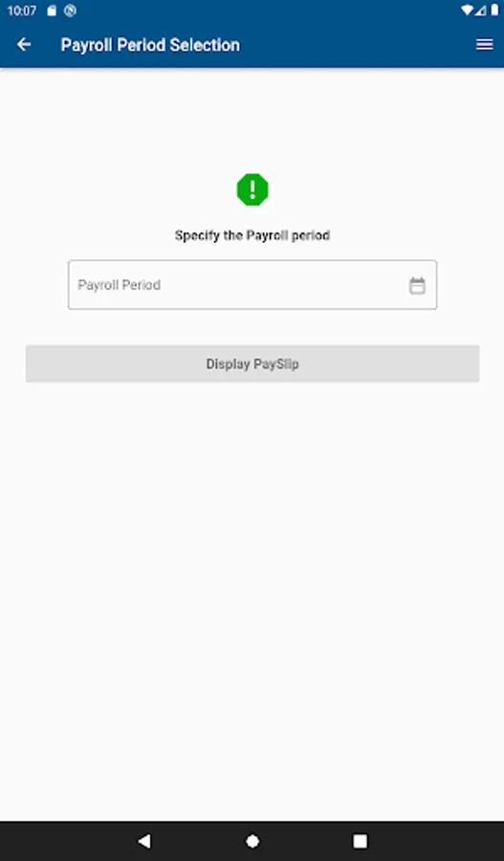Focus the Payroll Period input field
Screen dimensions: 504x861
(x=252, y=285)
